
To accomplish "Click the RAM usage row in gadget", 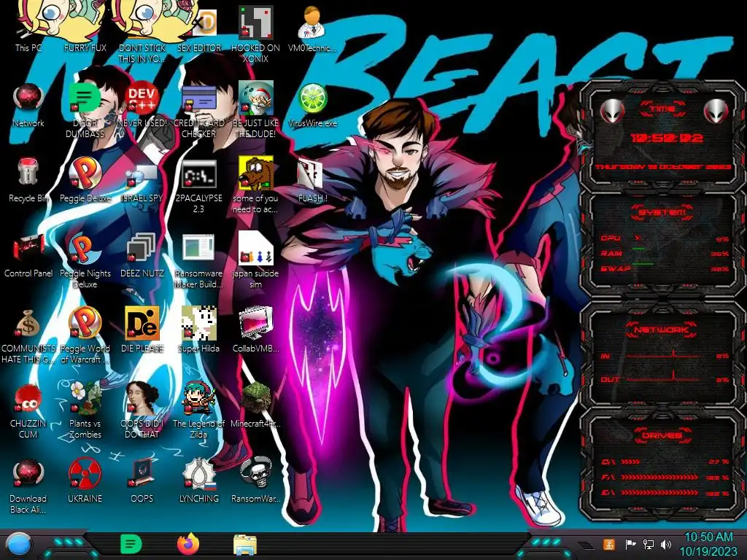I will [665, 253].
